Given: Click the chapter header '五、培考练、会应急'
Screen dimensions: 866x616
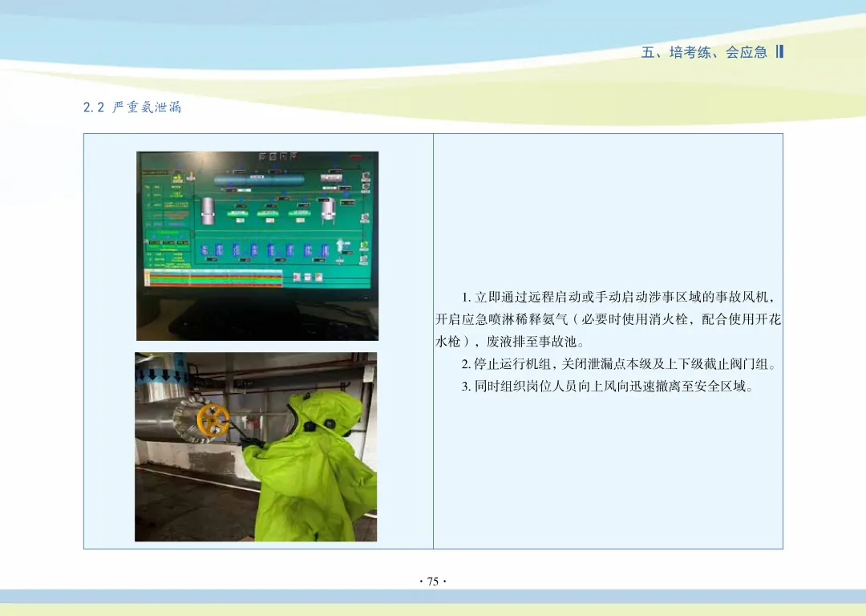Looking at the screenshot, I should click(704, 52).
